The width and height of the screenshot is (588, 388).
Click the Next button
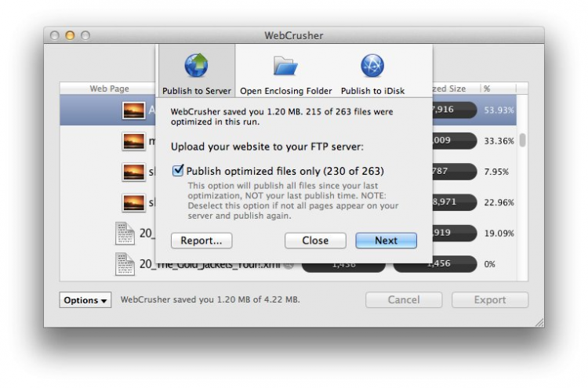[x=386, y=241]
